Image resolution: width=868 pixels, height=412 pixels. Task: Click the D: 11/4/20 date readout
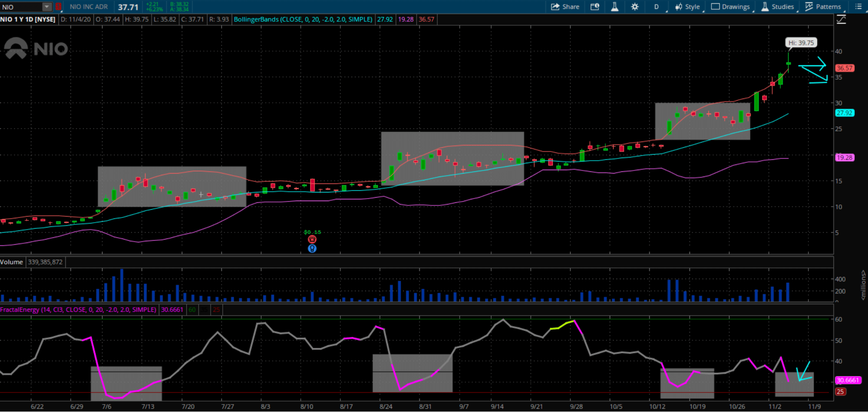coord(76,20)
